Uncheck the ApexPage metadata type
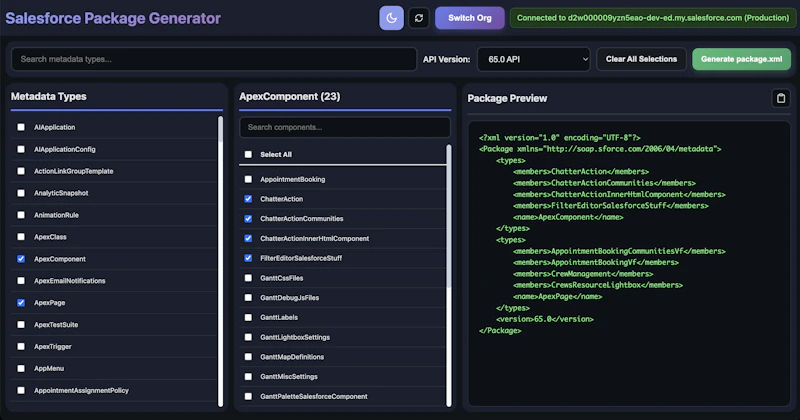 pos(21,303)
